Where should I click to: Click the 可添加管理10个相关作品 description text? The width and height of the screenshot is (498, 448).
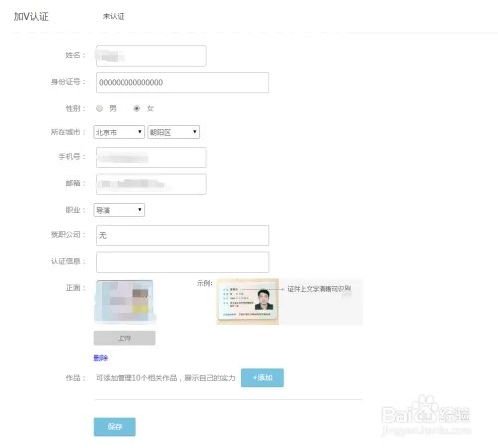(x=165, y=378)
